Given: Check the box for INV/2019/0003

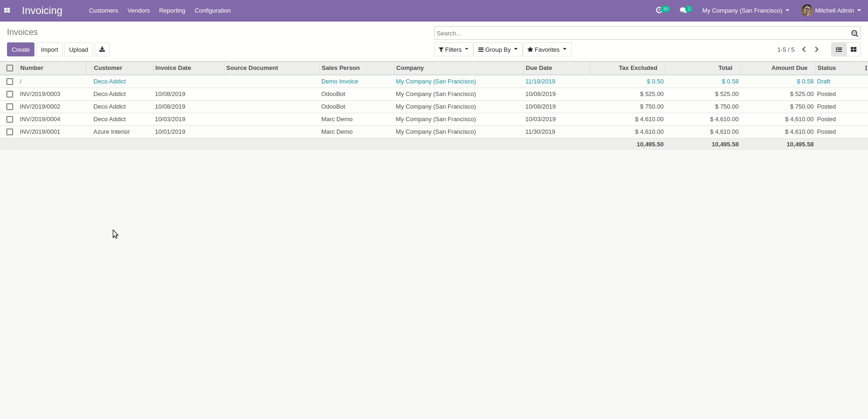Looking at the screenshot, I should (10, 94).
